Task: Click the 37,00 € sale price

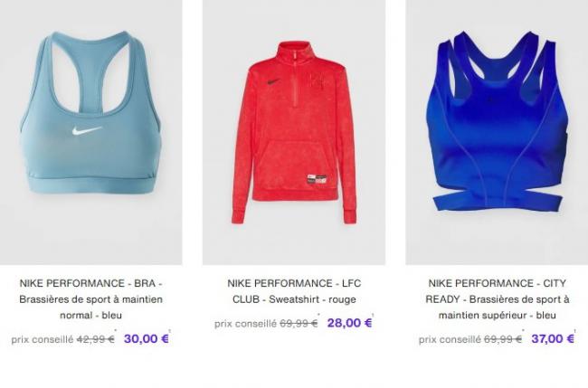Action: point(553,338)
